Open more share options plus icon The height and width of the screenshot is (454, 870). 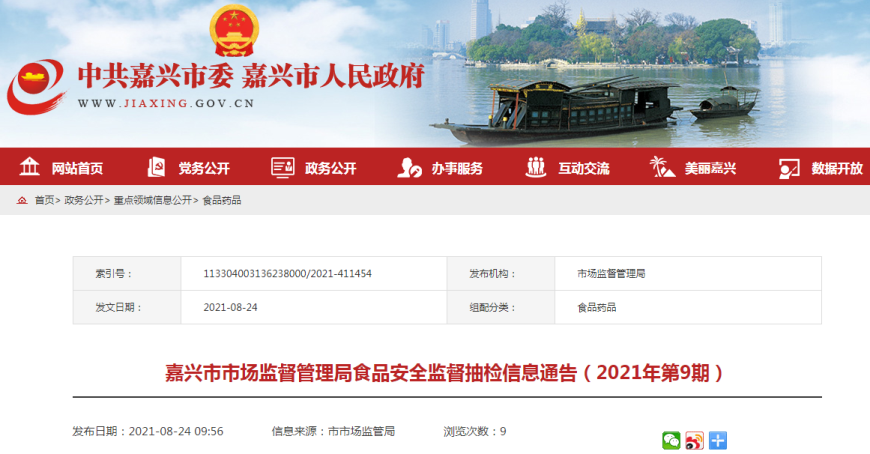717,441
